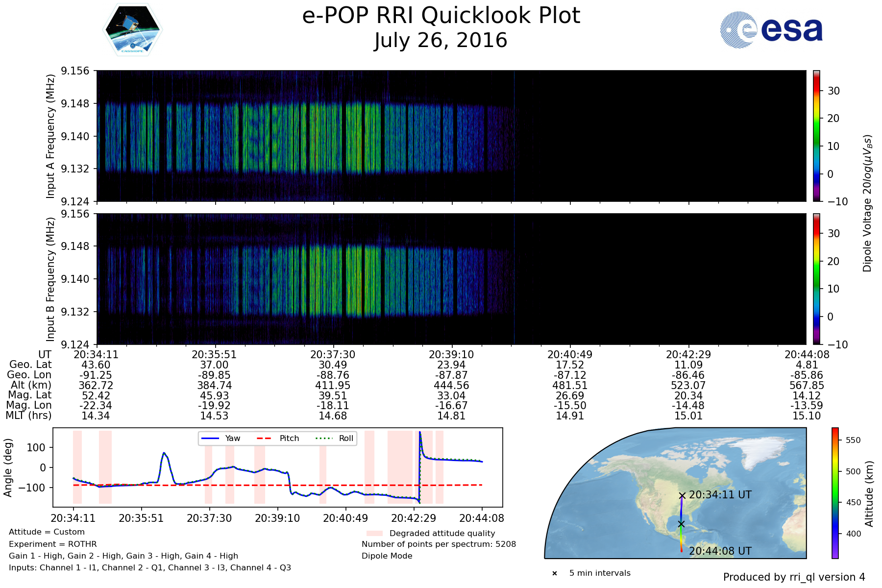Click the green dotted Roll legend sample
Image resolution: width=882 pixels, height=588 pixels.
coord(324,438)
